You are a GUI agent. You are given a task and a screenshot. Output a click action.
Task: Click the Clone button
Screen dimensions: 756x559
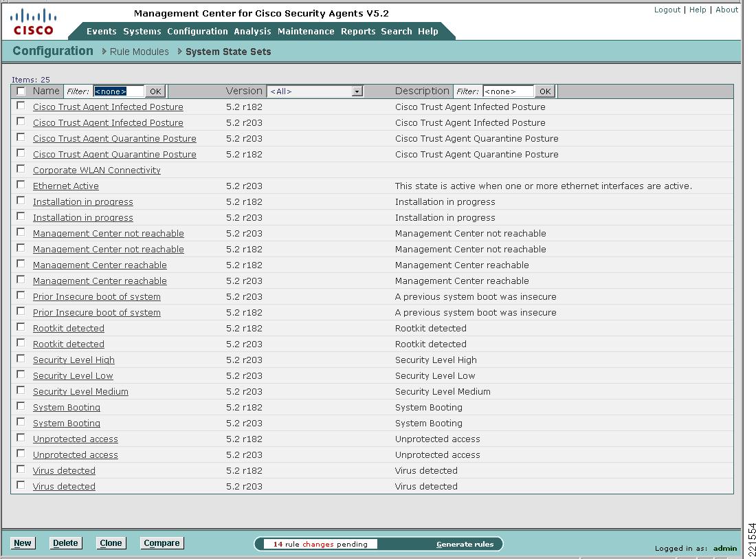pyautogui.click(x=111, y=543)
